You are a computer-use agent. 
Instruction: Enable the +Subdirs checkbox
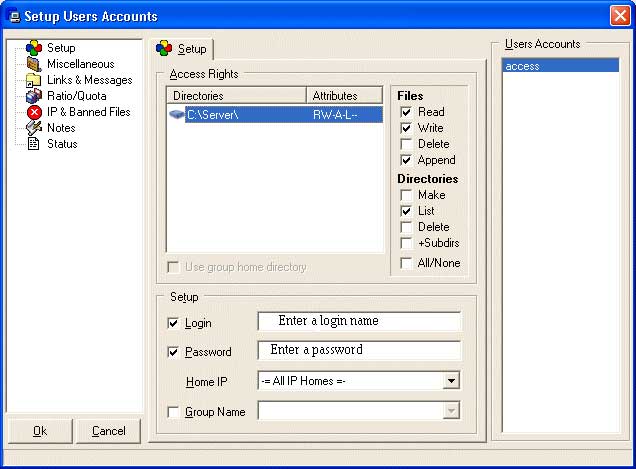tap(406, 243)
